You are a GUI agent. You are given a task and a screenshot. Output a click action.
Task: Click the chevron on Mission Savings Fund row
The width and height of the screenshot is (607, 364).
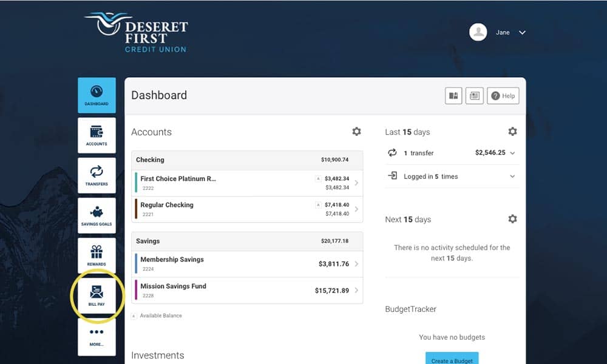coord(356,290)
